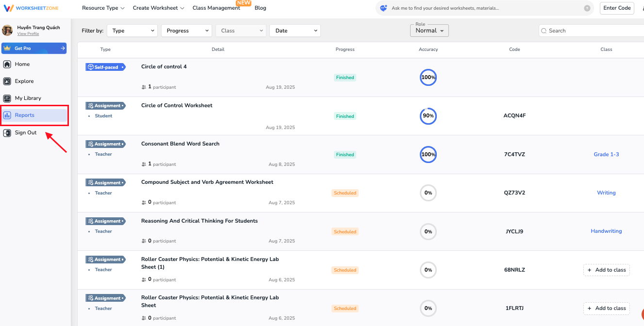Viewport: 644px width, 326px height.
Task: Click the Accuracy column header
Action: tap(428, 49)
